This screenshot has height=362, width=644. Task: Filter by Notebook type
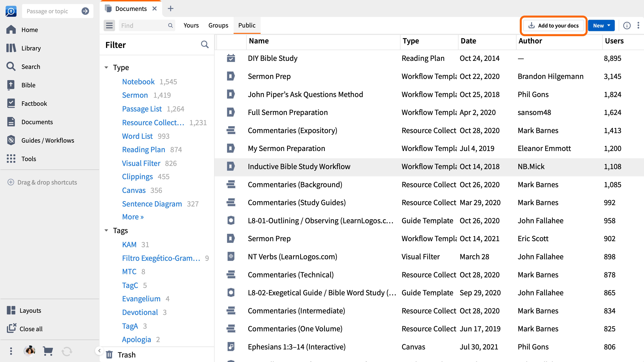click(138, 82)
